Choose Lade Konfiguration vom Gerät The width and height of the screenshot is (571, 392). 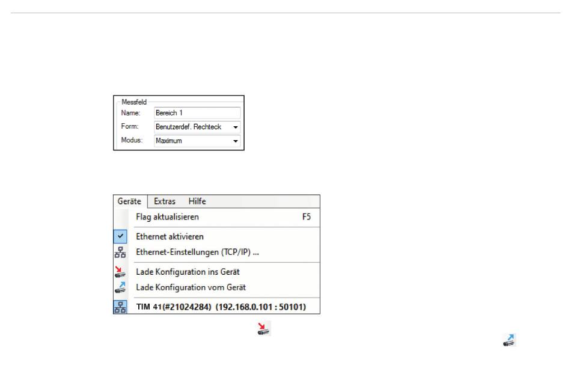pos(191,287)
